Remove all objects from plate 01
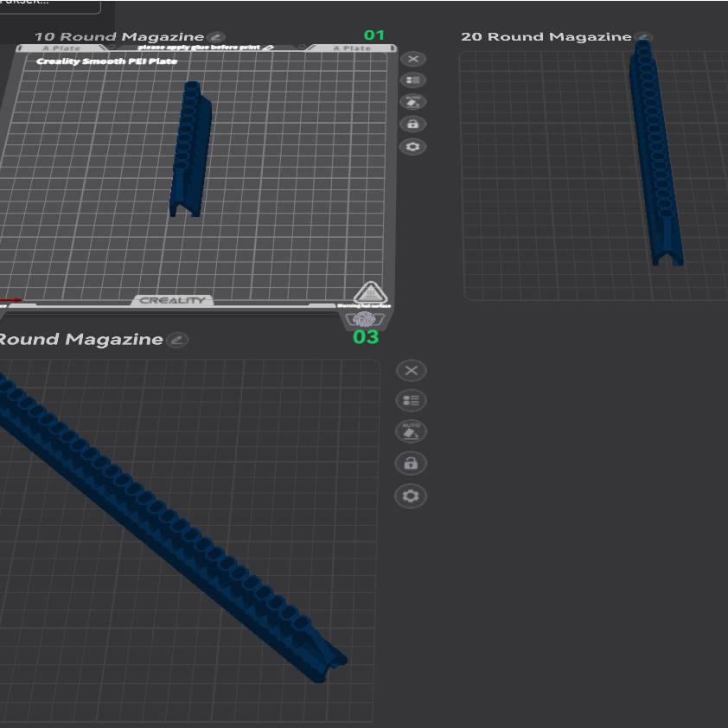Image resolution: width=728 pixels, height=728 pixels. (x=413, y=59)
